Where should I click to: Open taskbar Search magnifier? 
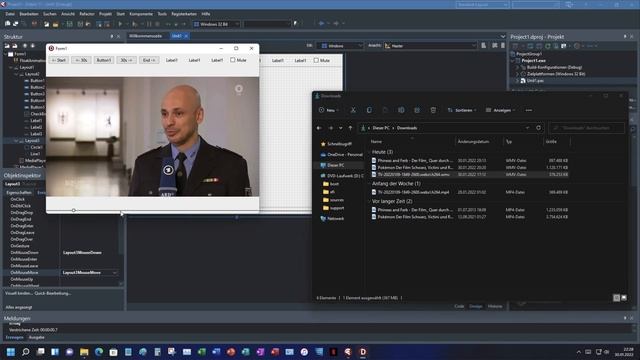(x=26, y=352)
